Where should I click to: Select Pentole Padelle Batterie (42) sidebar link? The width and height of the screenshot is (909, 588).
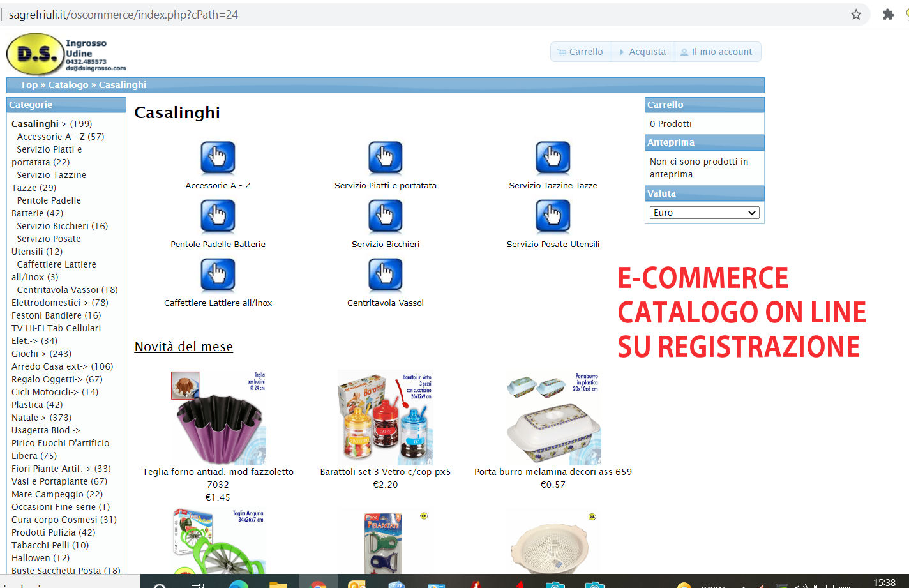coord(46,207)
